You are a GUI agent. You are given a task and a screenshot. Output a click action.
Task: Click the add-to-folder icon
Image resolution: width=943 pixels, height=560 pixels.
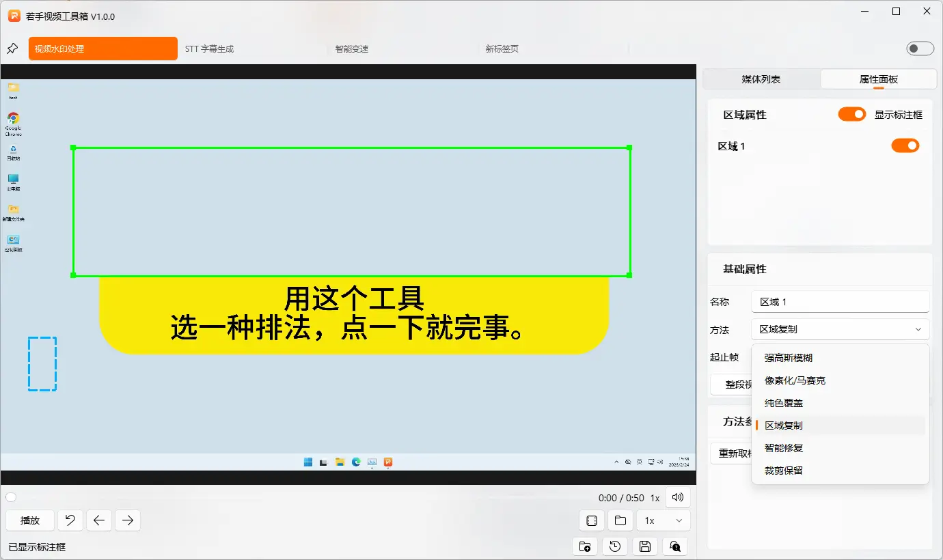pyautogui.click(x=584, y=546)
